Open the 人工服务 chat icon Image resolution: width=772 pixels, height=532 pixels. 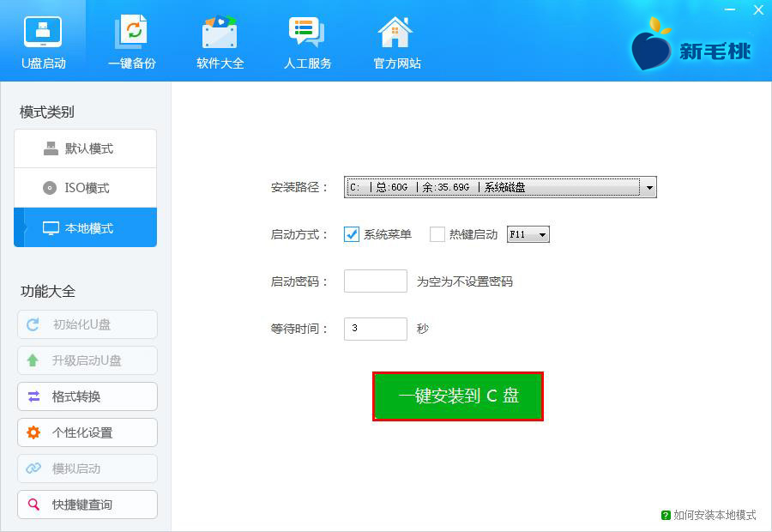(307, 32)
